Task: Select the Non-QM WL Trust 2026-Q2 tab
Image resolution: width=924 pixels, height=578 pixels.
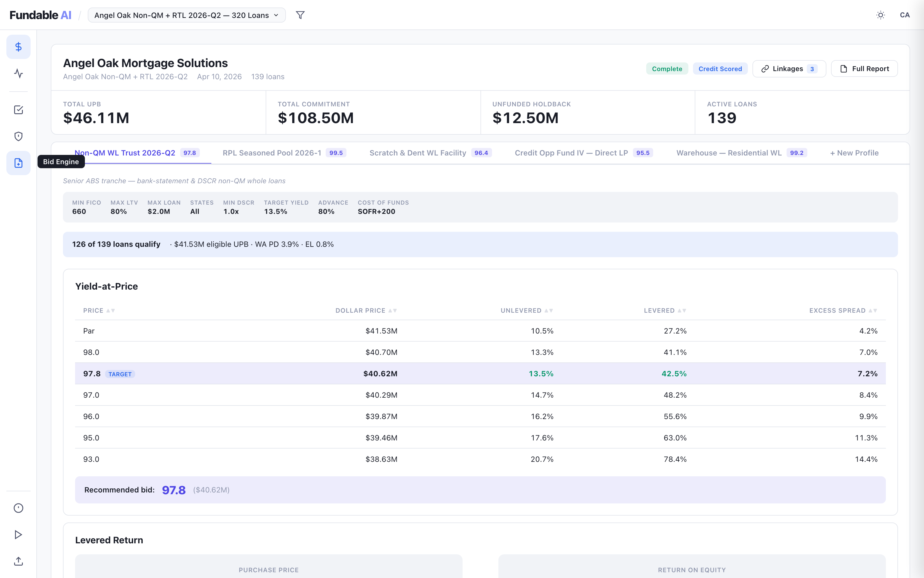Action: (x=137, y=153)
